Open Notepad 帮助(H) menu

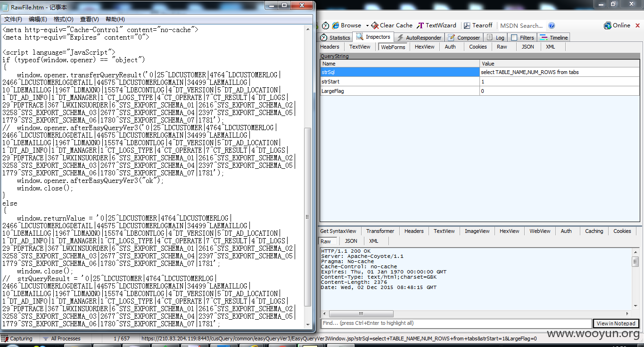(x=115, y=19)
